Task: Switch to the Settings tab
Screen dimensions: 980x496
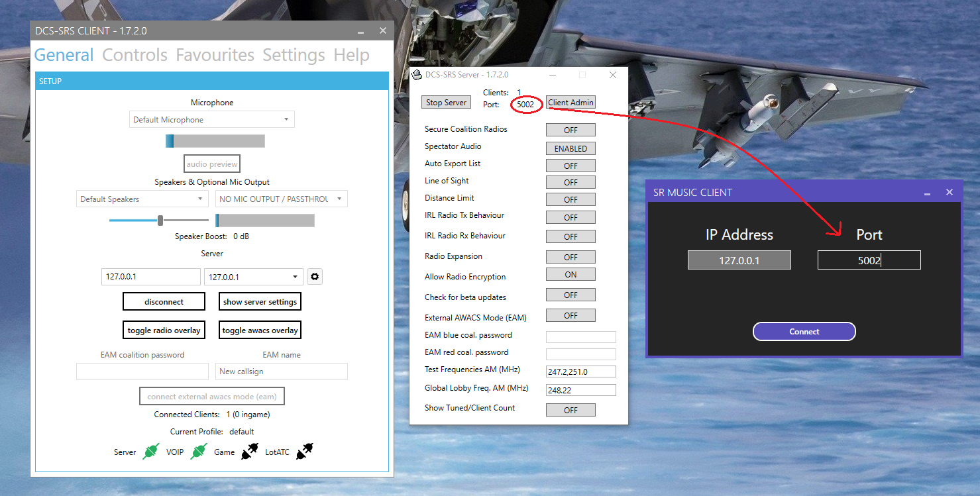Action: 294,55
